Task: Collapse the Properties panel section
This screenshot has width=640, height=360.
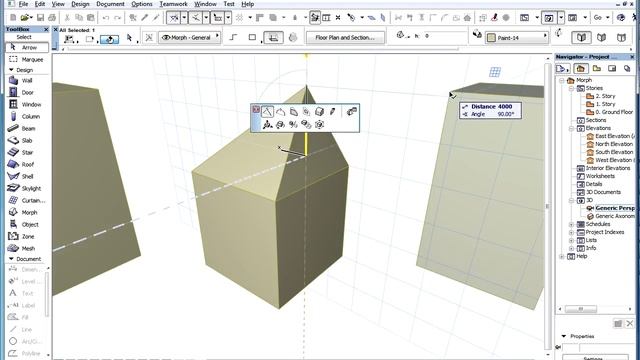Action: click(564, 336)
